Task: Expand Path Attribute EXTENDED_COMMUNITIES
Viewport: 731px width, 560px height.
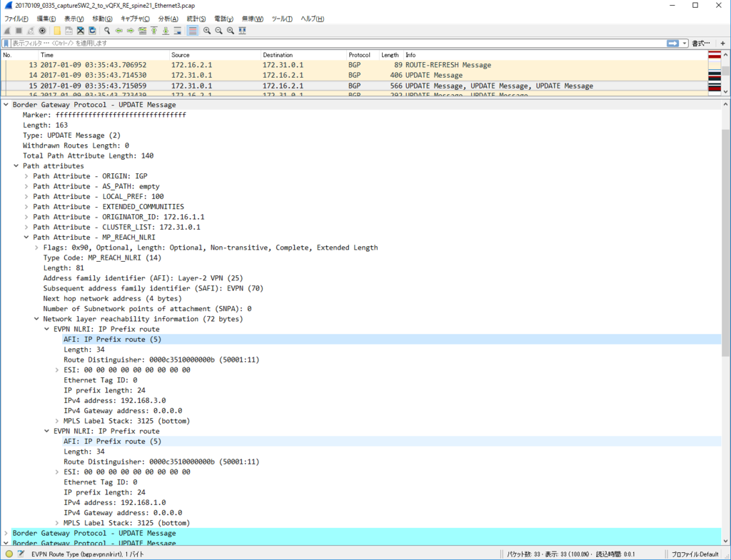Action: (26, 207)
